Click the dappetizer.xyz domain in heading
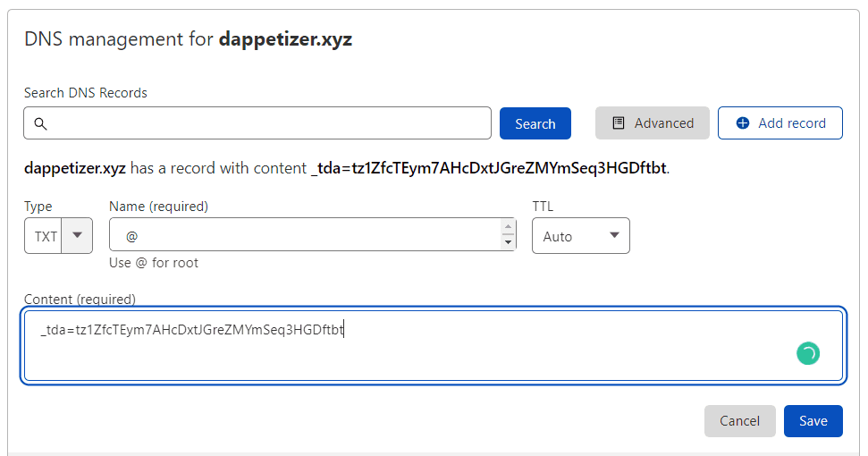Image resolution: width=868 pixels, height=456 pixels. point(285,39)
